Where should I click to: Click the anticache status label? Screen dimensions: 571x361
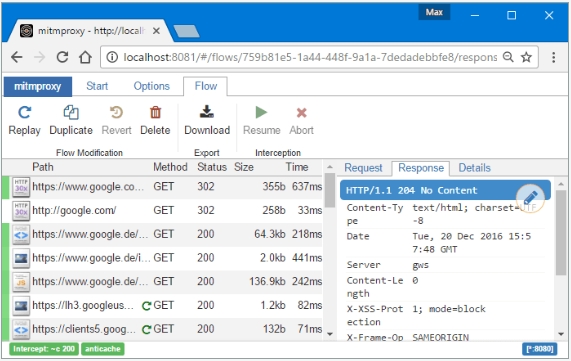(x=103, y=349)
